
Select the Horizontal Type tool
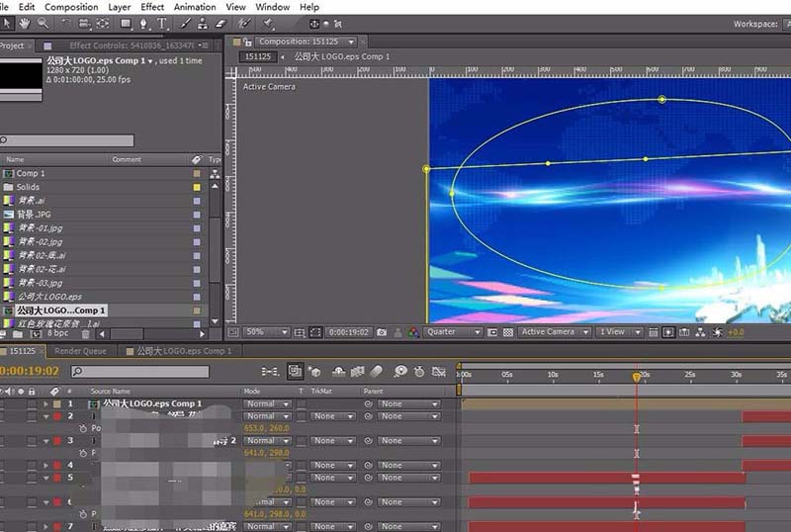pos(161,23)
